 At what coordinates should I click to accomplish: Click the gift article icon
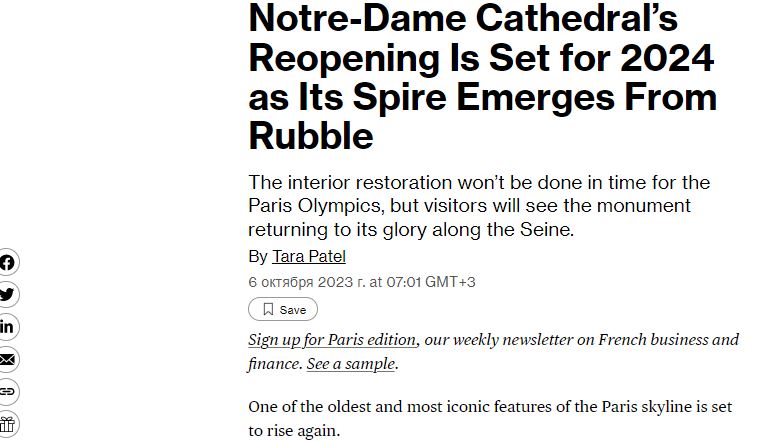click(x=8, y=423)
